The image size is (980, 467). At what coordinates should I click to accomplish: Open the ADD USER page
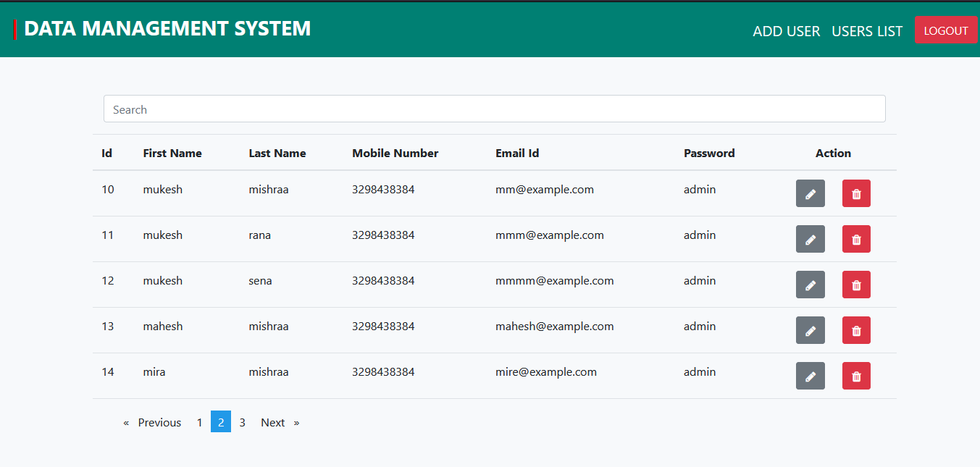tap(787, 31)
